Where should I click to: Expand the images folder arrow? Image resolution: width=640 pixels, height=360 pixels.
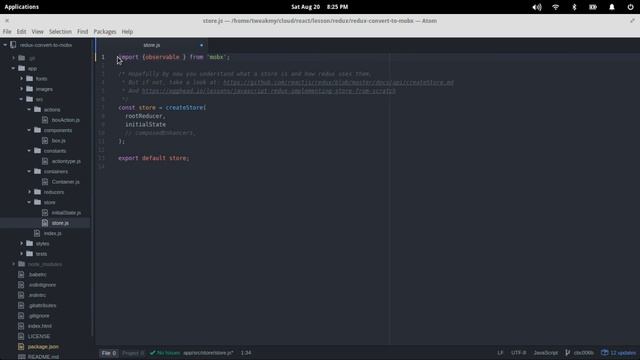point(22,89)
